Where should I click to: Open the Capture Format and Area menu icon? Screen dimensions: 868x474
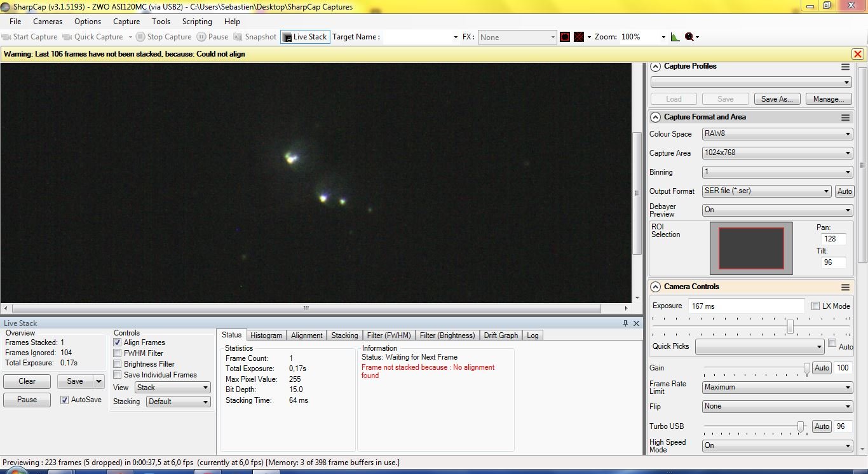tap(845, 118)
